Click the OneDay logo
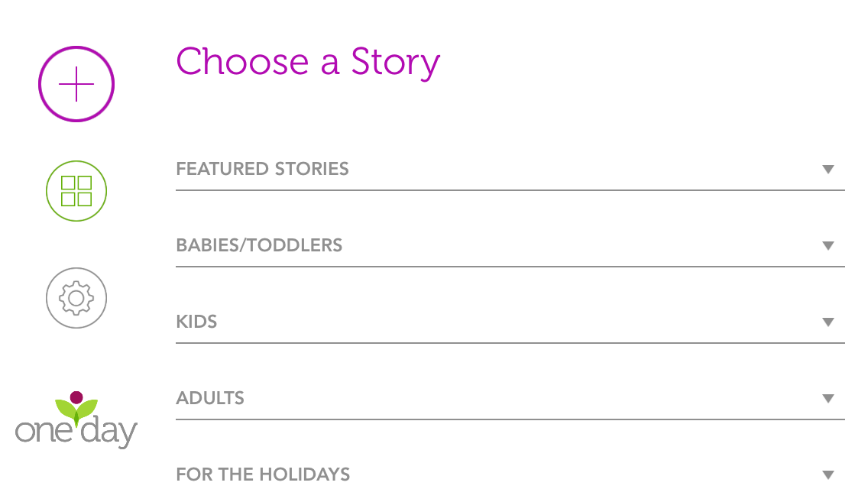The width and height of the screenshot is (868, 489). point(76,419)
